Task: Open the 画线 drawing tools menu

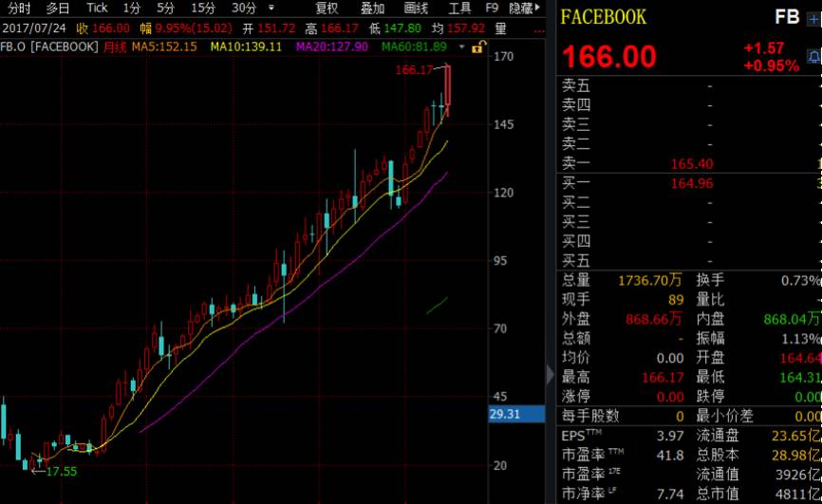Action: 417,9
